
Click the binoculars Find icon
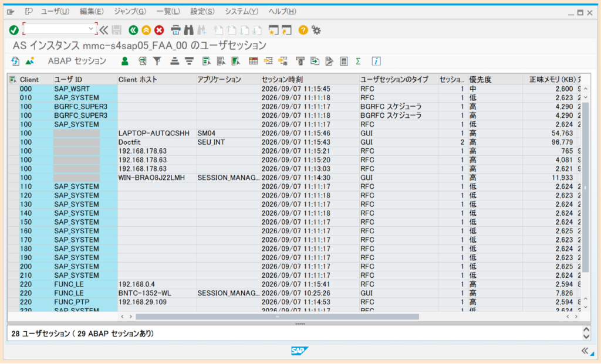click(188, 30)
